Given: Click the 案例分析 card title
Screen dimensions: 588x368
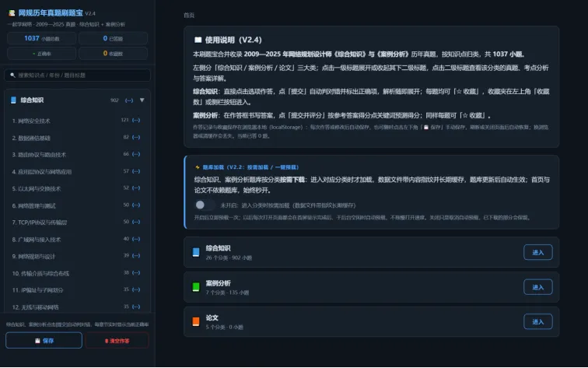Looking at the screenshot, I should tap(219, 283).
